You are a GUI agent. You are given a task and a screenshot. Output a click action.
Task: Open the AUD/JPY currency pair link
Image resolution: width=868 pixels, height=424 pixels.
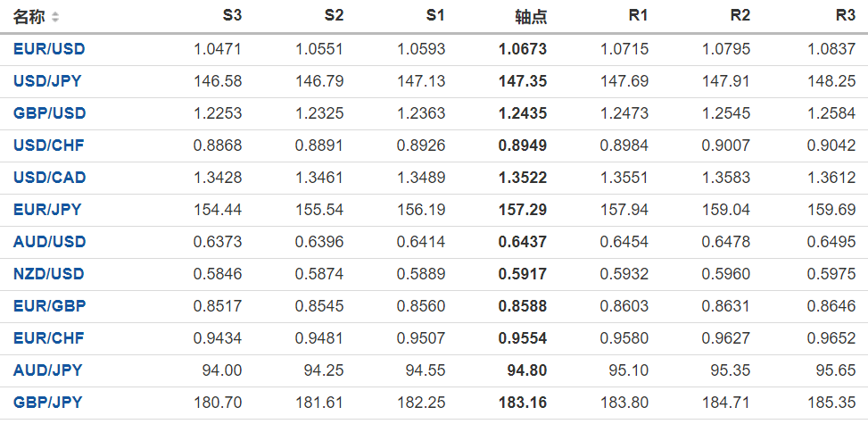pos(47,370)
